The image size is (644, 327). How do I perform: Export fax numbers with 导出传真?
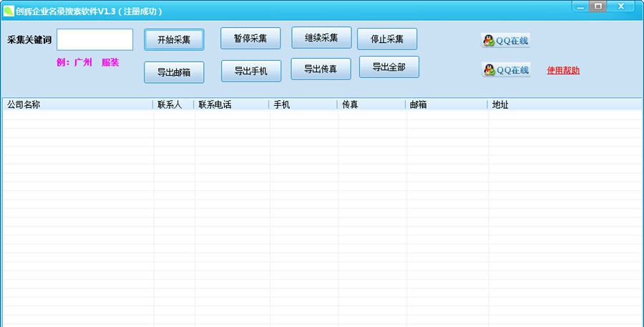pos(321,69)
